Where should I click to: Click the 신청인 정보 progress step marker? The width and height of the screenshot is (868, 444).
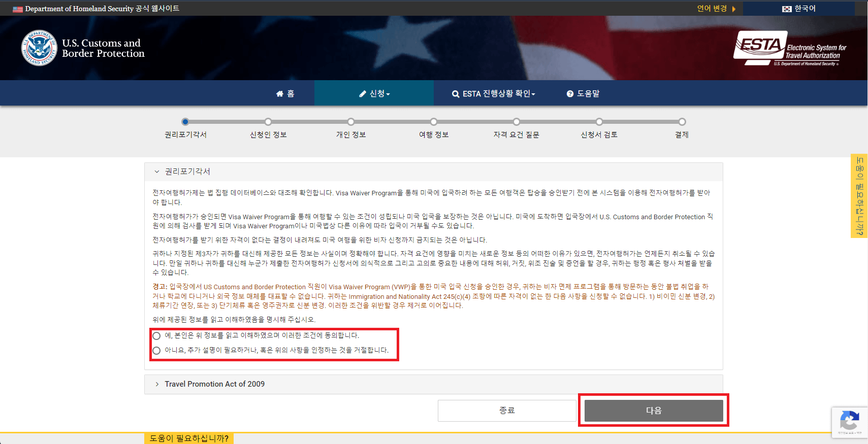tap(268, 122)
